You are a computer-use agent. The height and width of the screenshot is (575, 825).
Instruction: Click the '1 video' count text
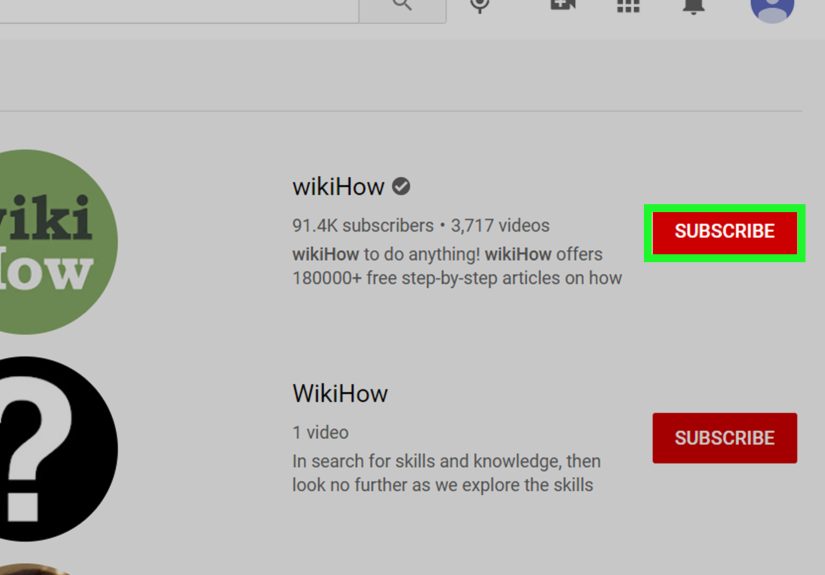click(x=320, y=432)
